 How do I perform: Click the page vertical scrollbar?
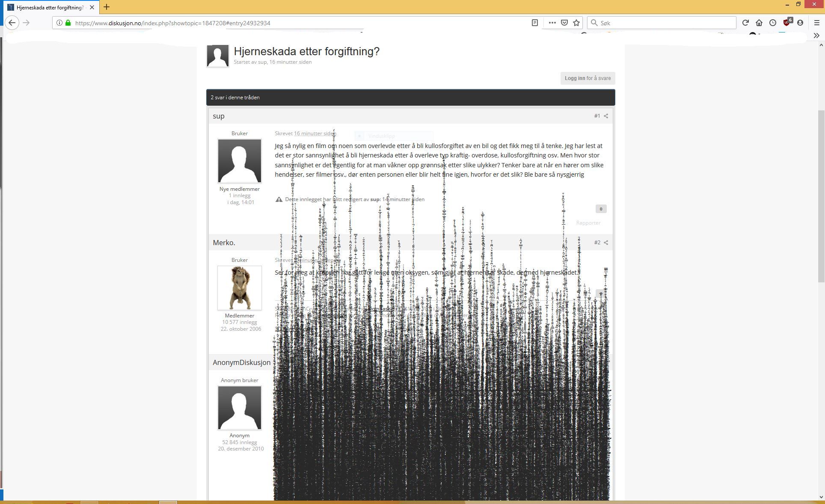click(x=821, y=196)
